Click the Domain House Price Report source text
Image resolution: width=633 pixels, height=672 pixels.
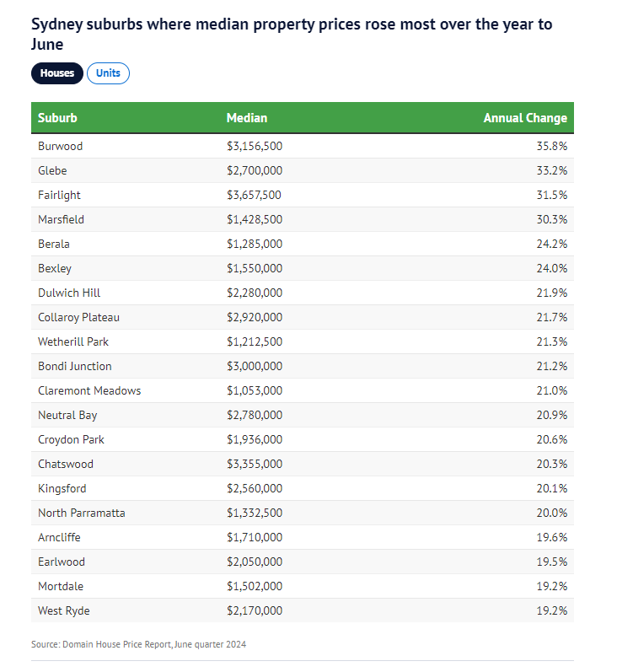139,644
